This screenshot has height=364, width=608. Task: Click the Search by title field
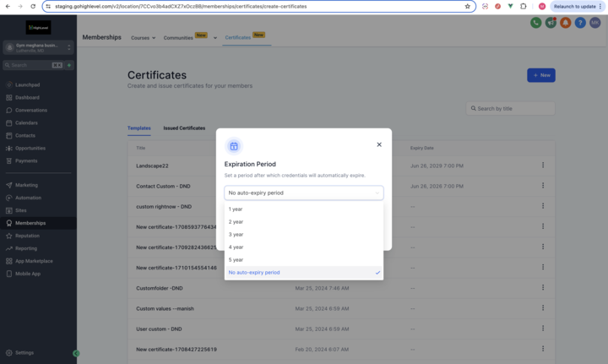tap(511, 109)
